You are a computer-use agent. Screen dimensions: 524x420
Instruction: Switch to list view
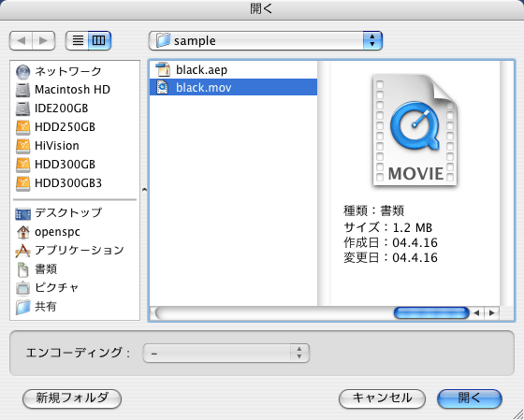(x=77, y=41)
